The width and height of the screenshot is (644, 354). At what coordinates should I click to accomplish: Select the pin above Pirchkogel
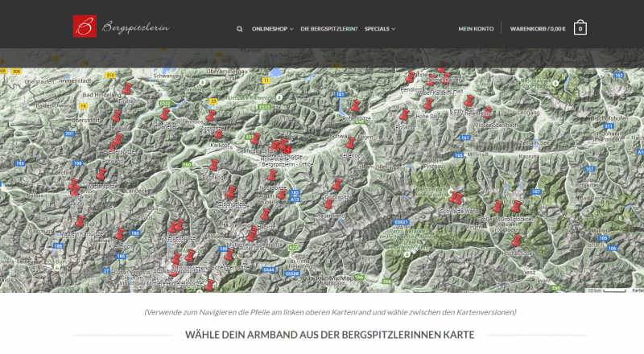click(214, 165)
